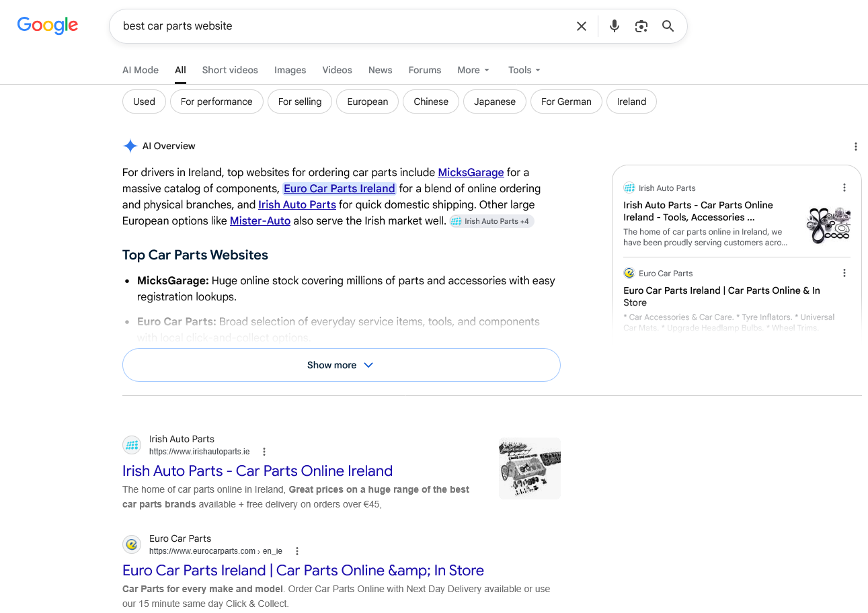Switch to News tab
The image size is (868, 613).
click(x=380, y=70)
